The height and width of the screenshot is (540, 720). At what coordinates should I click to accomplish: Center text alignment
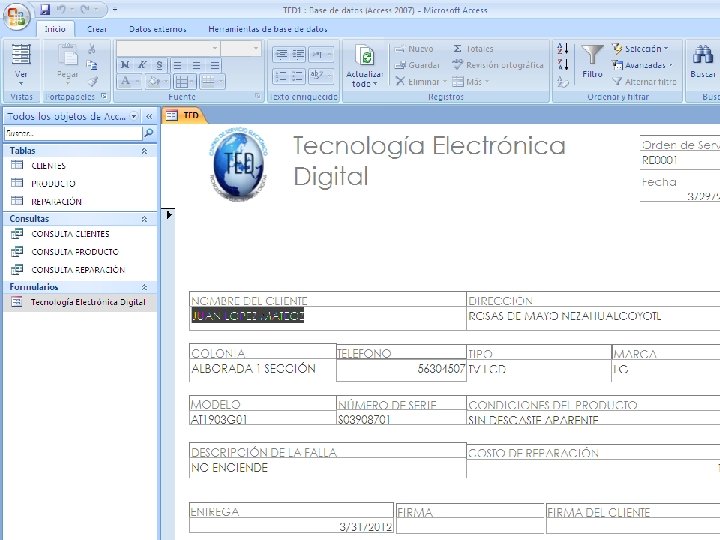(196, 65)
